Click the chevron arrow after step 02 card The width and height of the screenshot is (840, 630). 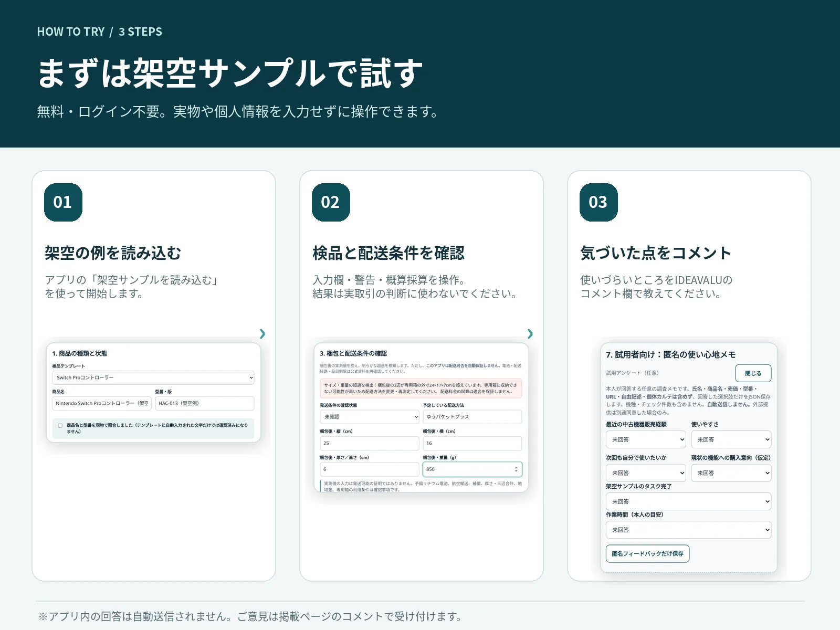coord(530,334)
